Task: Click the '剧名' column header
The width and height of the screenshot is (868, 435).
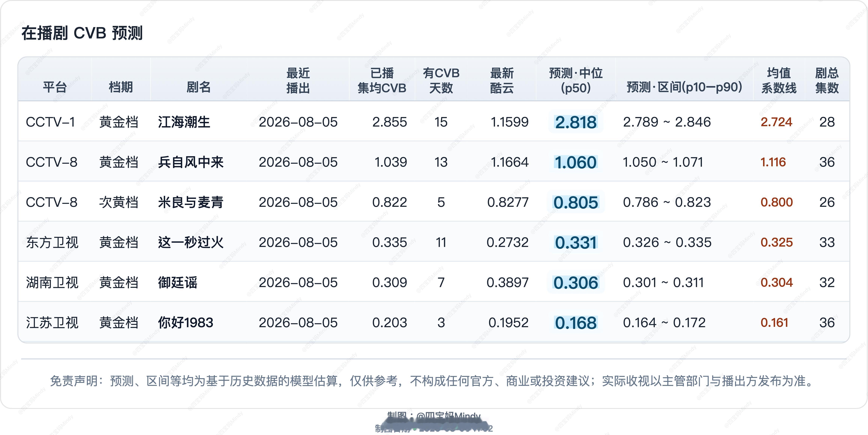Action: pyautogui.click(x=199, y=87)
